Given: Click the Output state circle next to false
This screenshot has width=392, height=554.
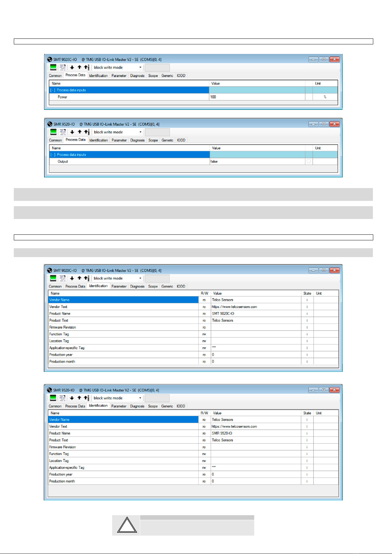Looking at the screenshot, I should tap(308, 161).
